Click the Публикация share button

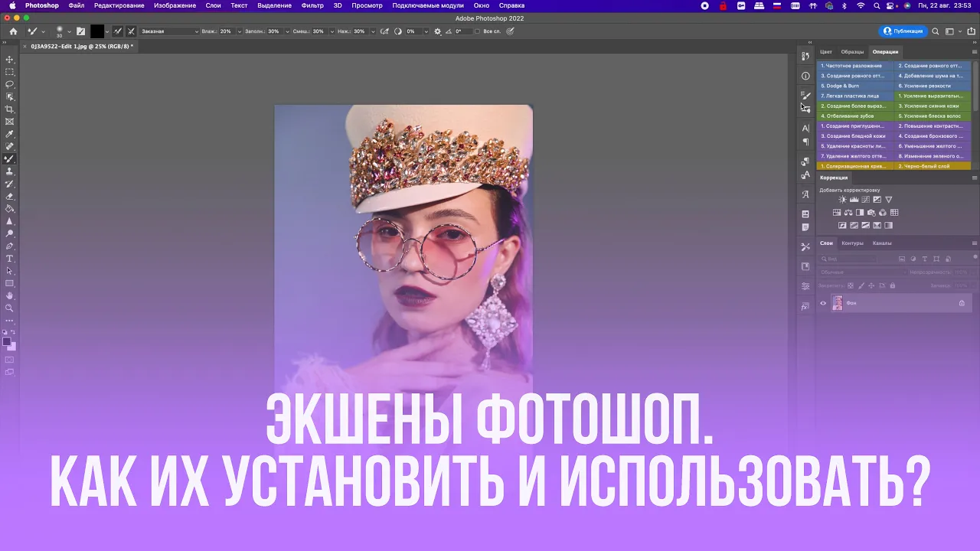[903, 31]
